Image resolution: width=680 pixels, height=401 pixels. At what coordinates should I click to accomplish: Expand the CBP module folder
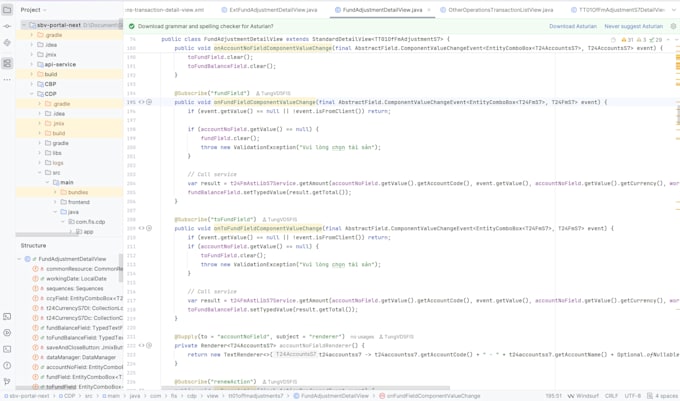pyautogui.click(x=32, y=84)
